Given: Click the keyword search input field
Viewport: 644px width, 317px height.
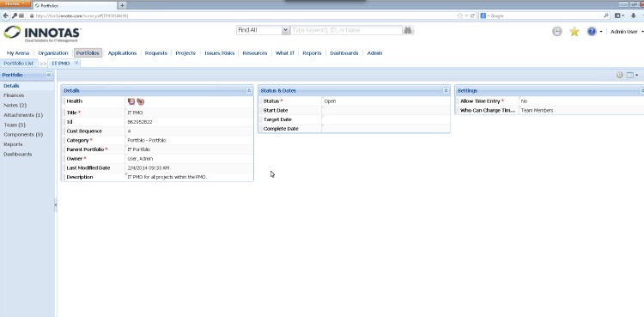Looking at the screenshot, I should tap(346, 30).
